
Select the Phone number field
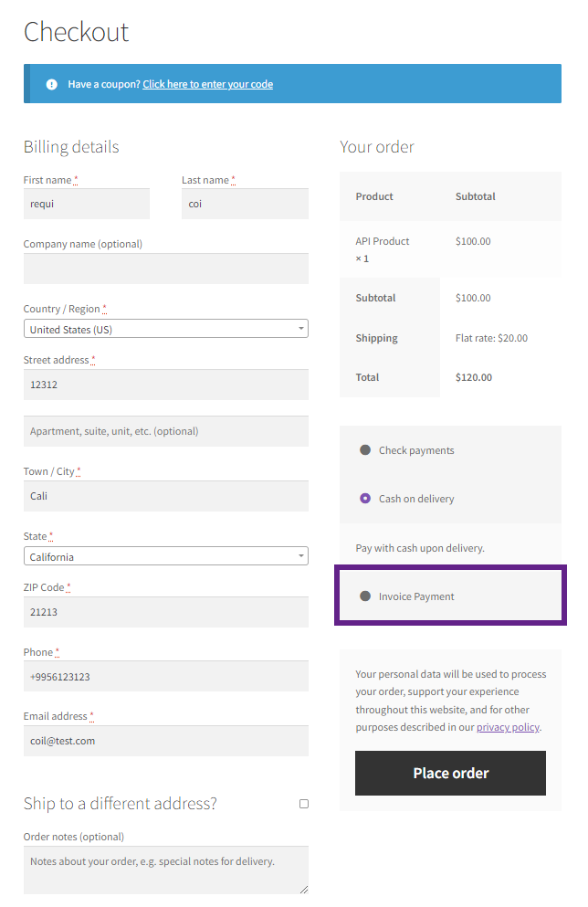[x=165, y=677]
